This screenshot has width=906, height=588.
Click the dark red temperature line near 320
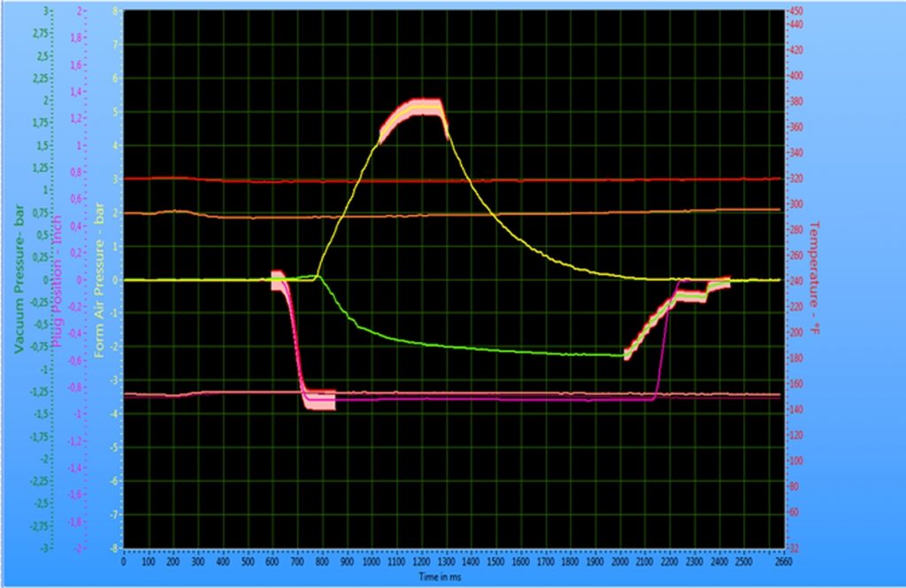coord(531,180)
